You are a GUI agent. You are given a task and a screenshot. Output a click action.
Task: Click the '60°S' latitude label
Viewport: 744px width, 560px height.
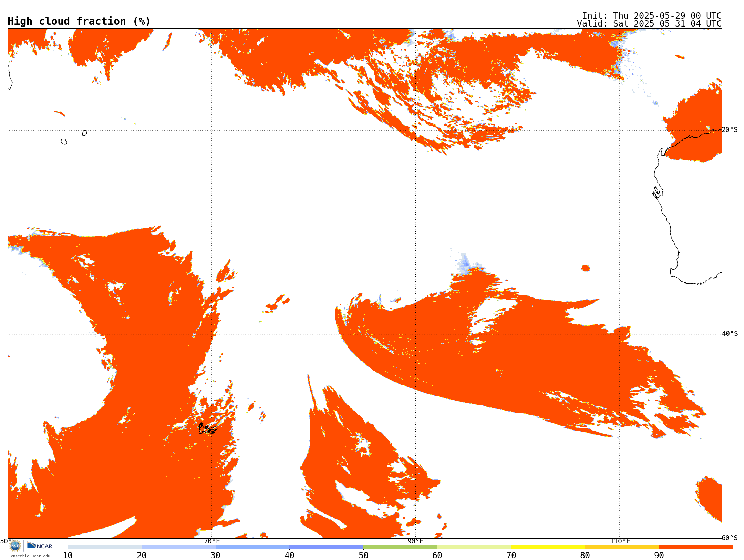730,538
